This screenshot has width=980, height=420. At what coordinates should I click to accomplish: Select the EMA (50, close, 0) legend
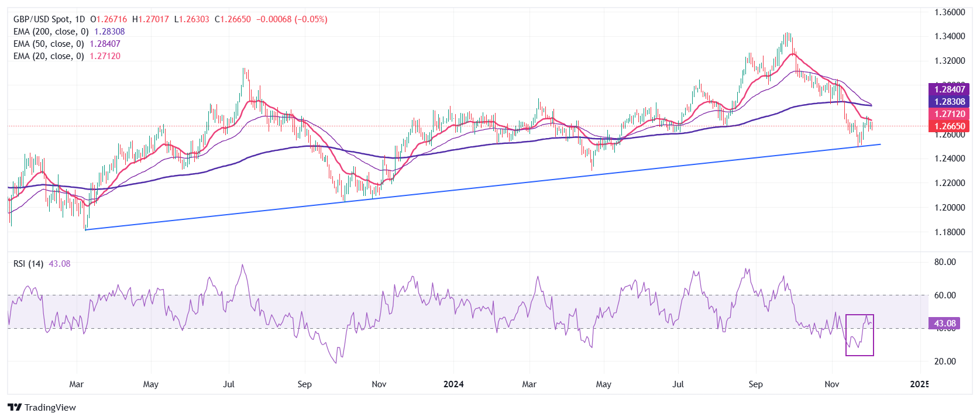pyautogui.click(x=49, y=44)
